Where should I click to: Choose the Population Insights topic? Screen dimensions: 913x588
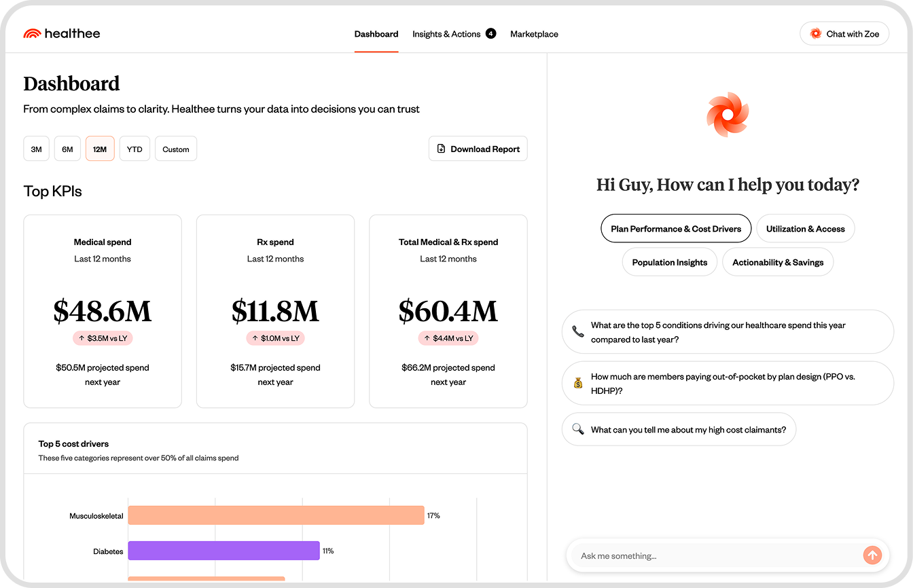tap(669, 263)
